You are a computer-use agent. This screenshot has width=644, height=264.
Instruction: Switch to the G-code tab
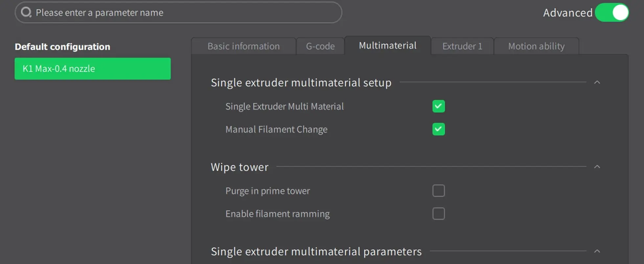click(320, 46)
